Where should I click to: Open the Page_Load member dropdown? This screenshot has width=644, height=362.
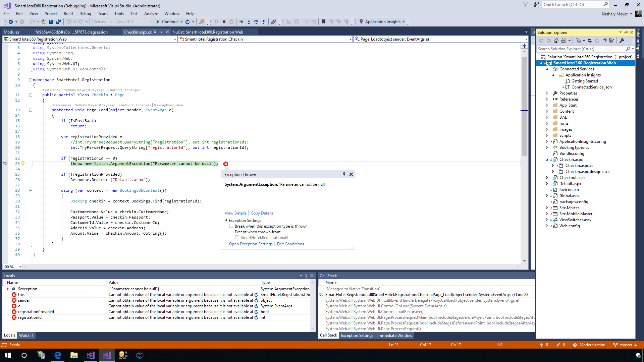pyautogui.click(x=526, y=39)
